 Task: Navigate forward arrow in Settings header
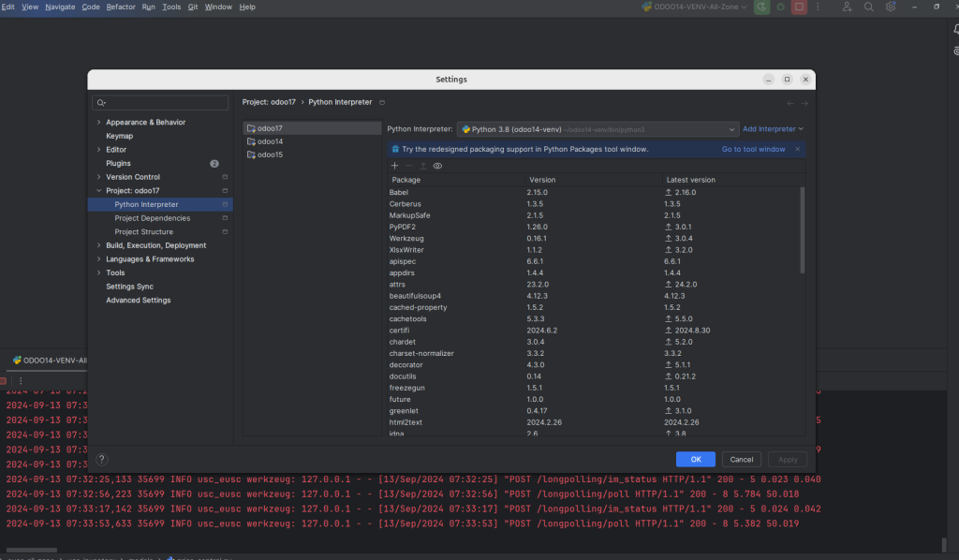click(804, 103)
